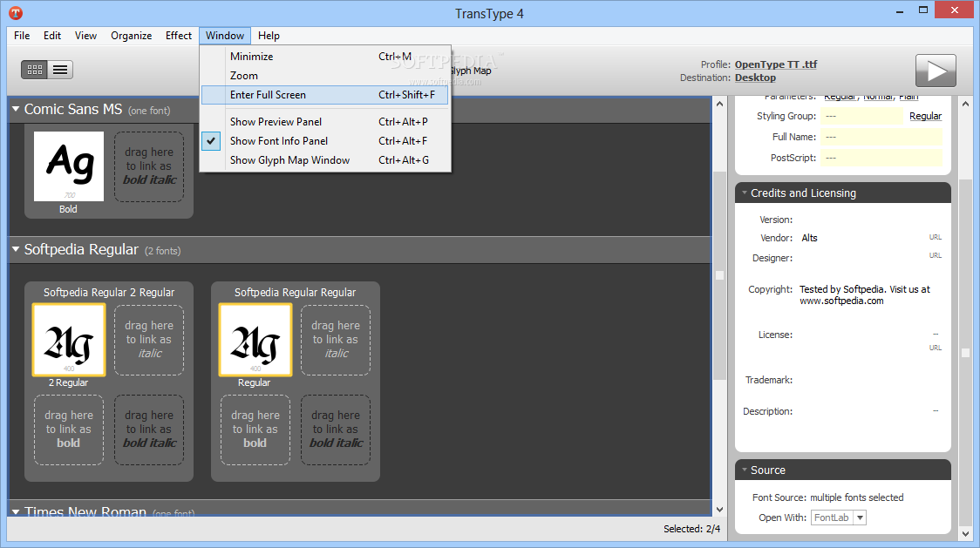Click the Selected: 2/4 status text
This screenshot has height=548, width=980.
(692, 529)
